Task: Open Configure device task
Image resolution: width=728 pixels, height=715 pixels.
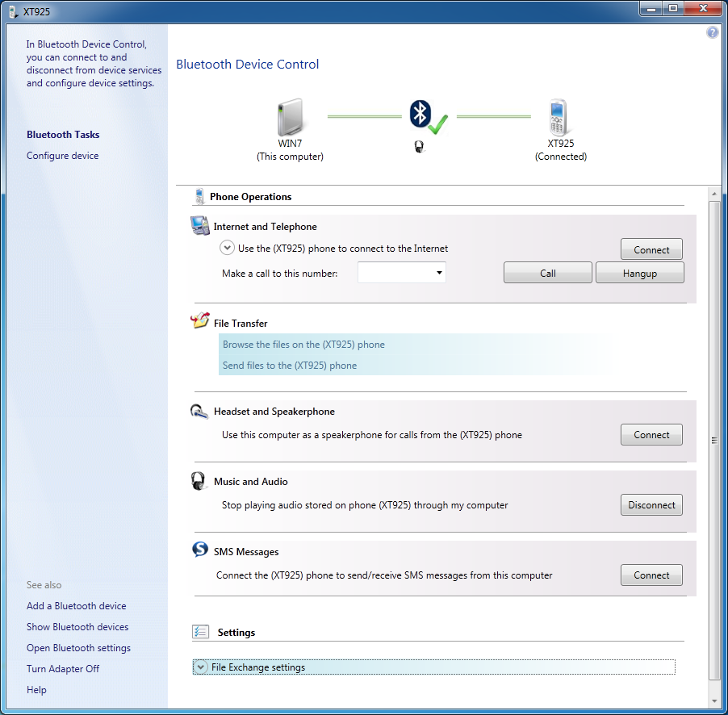Action: [x=63, y=156]
